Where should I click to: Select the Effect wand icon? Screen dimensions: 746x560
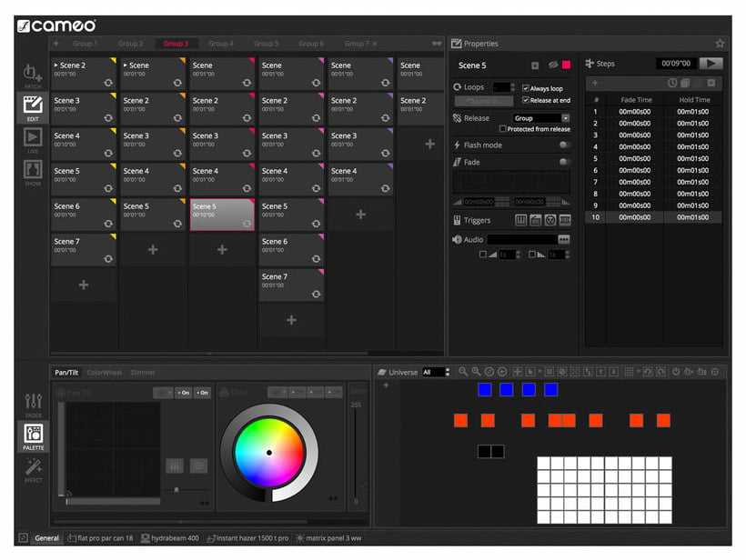(x=33, y=468)
